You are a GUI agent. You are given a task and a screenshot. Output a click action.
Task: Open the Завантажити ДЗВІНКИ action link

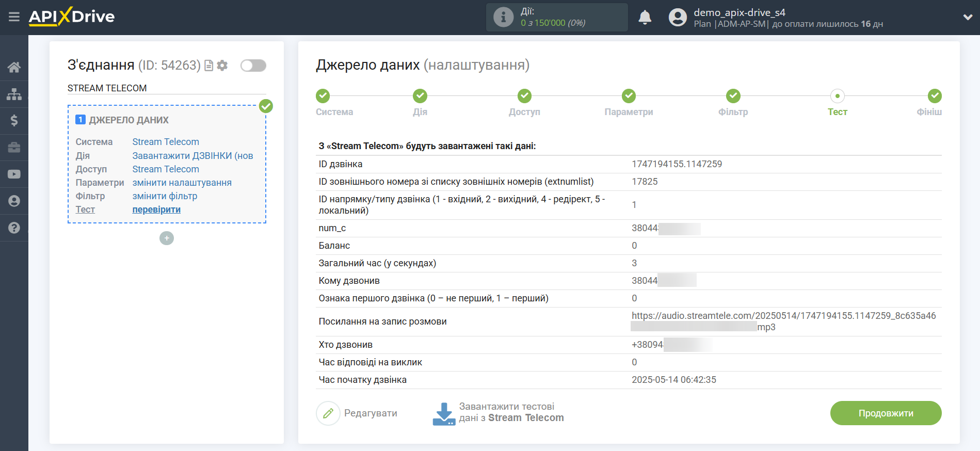pyautogui.click(x=192, y=156)
